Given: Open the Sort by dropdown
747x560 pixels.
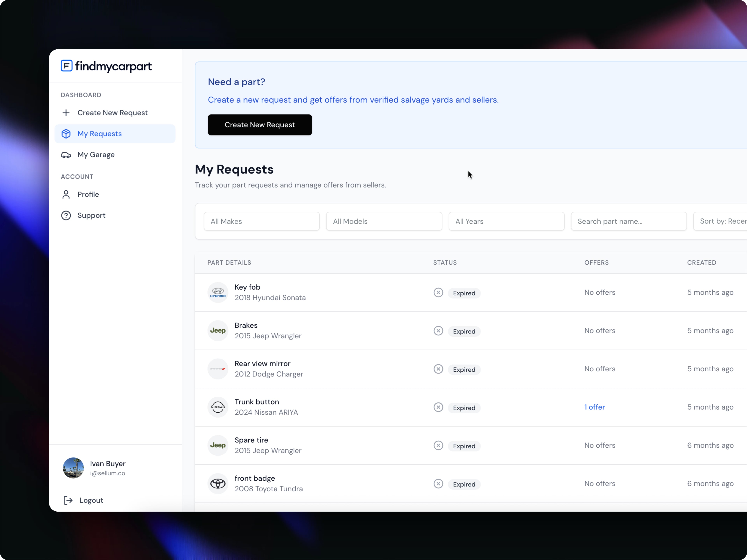Looking at the screenshot, I should click(720, 221).
